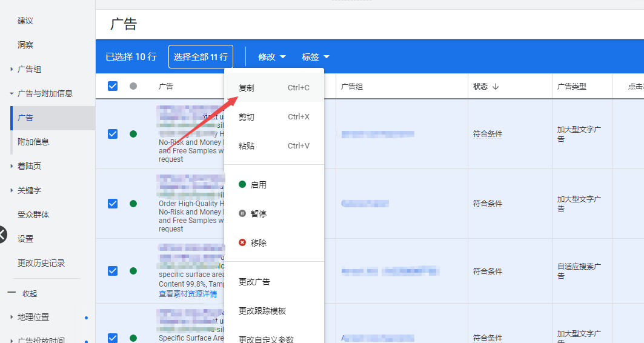The width and height of the screenshot is (644, 343).
Task: Open 设置 in the sidebar
Action: pyautogui.click(x=25, y=239)
